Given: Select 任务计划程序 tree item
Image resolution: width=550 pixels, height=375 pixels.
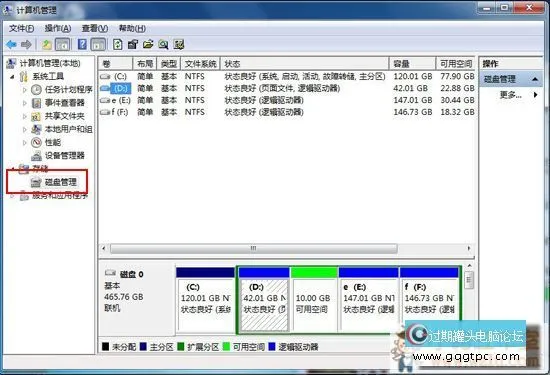Looking at the screenshot, I should tap(68, 90).
